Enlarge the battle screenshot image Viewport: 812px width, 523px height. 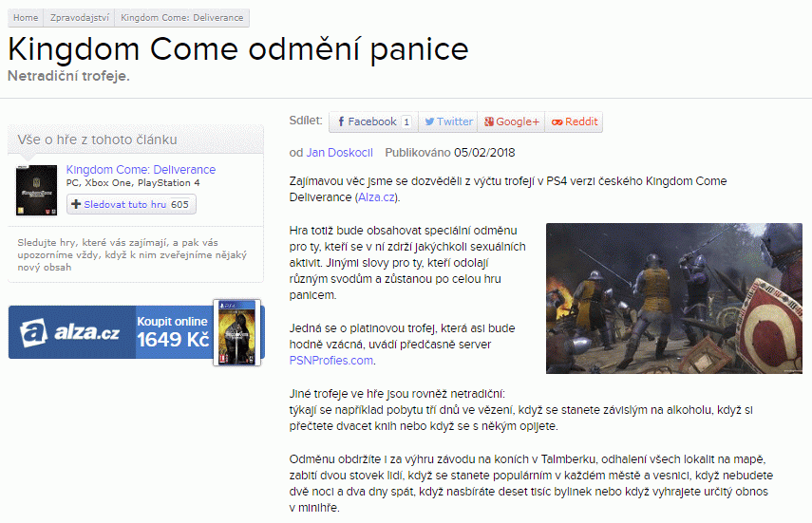point(673,298)
